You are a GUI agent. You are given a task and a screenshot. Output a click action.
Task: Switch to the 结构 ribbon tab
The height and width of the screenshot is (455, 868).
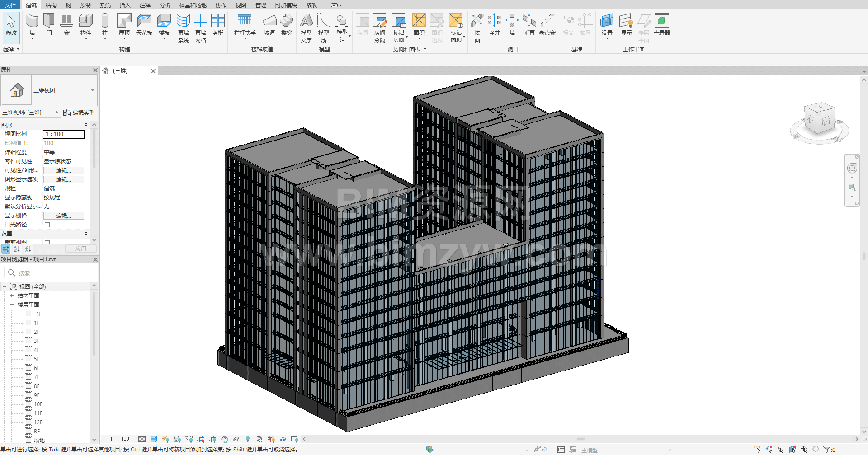point(51,5)
